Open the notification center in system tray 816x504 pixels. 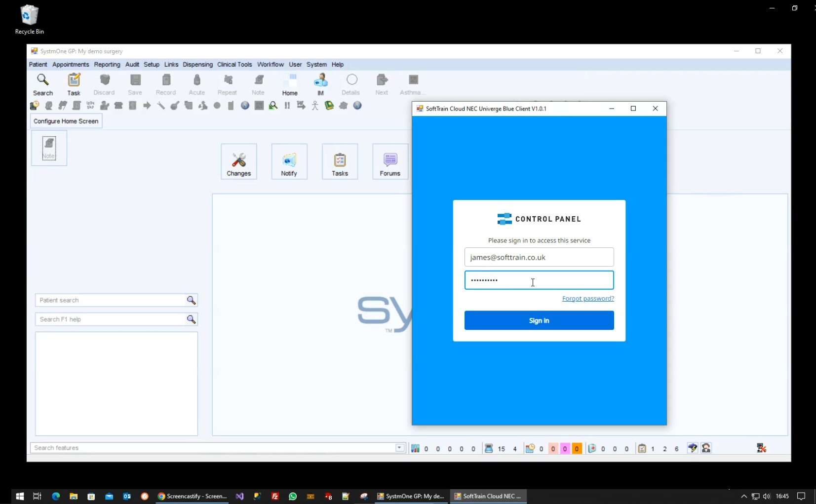(801, 496)
